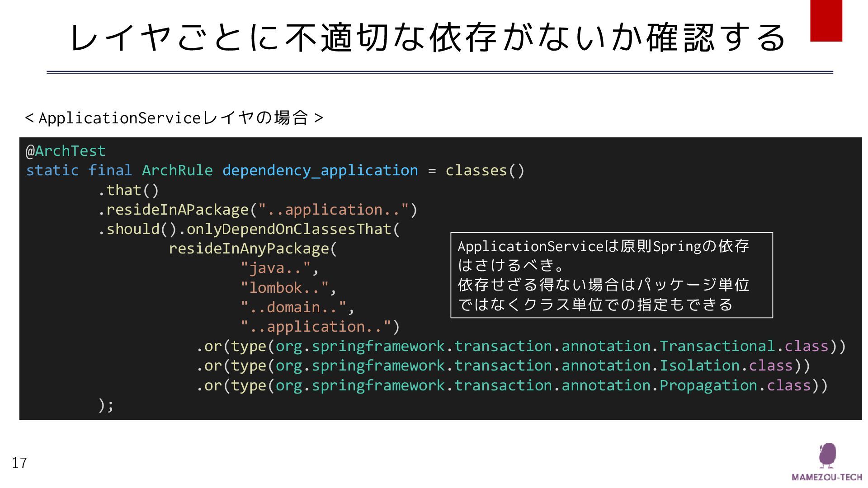Click the "lombok.." package string

[285, 288]
